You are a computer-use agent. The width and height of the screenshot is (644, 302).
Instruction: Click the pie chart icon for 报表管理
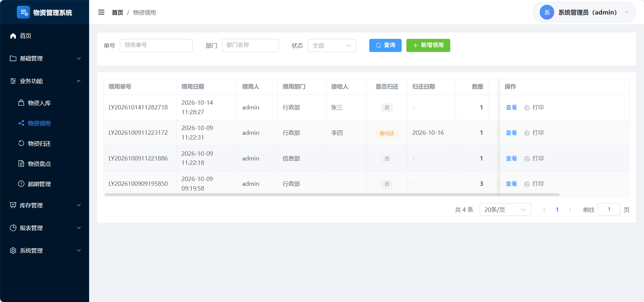click(x=13, y=228)
